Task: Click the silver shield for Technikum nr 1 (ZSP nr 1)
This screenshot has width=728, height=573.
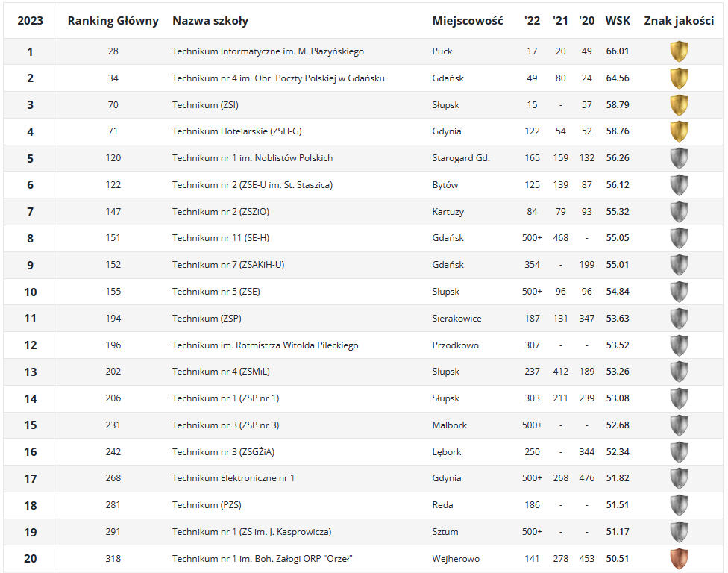Action: point(679,398)
